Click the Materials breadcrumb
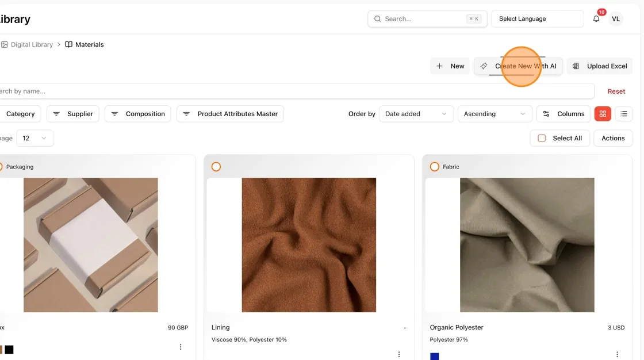Image resolution: width=644 pixels, height=360 pixels. 90,44
